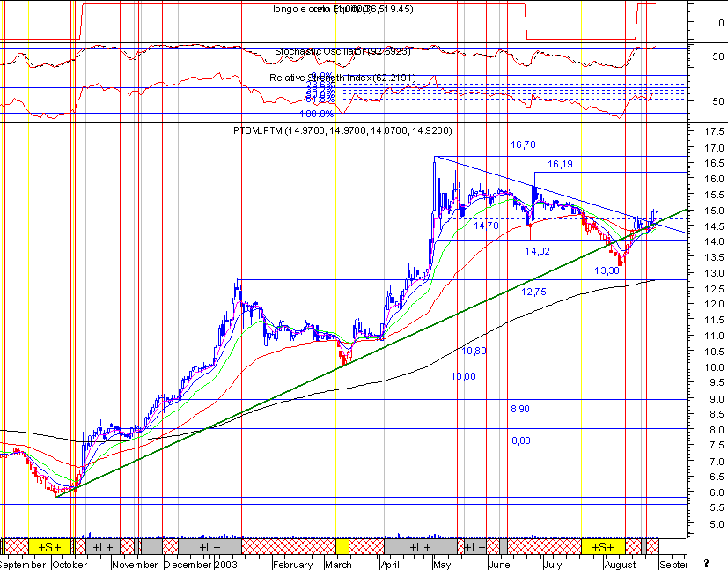Click the 10,00 support level label
728x570 pixels.
click(463, 376)
